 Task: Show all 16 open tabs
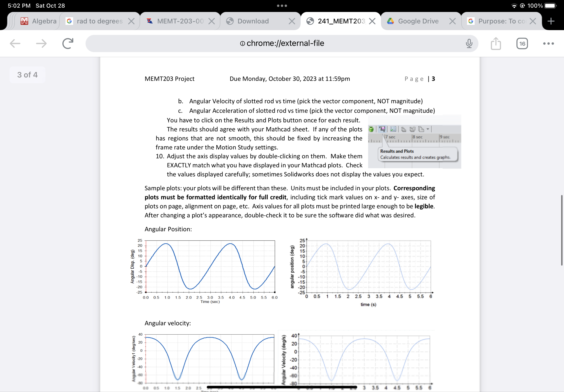tap(522, 44)
